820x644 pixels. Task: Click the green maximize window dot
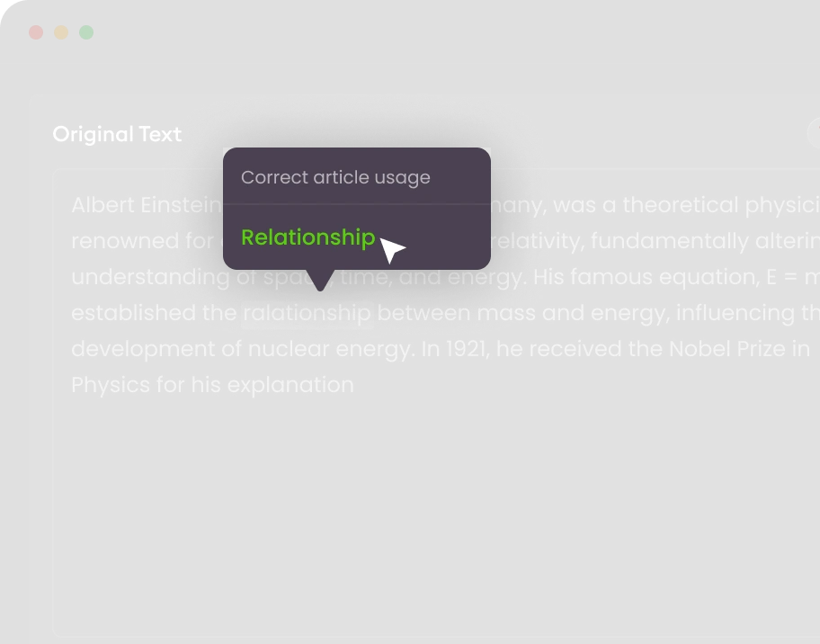coord(86,33)
